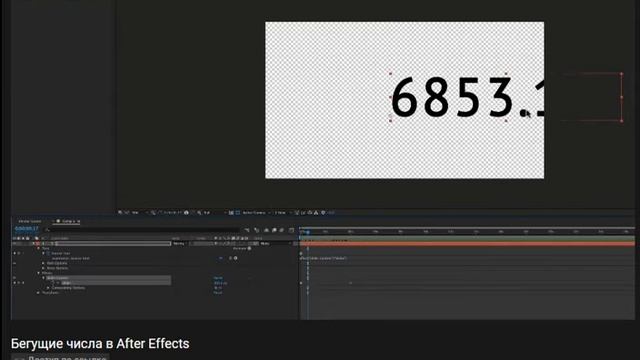
Task: Enable motion blur timeline switch
Action: [281, 230]
